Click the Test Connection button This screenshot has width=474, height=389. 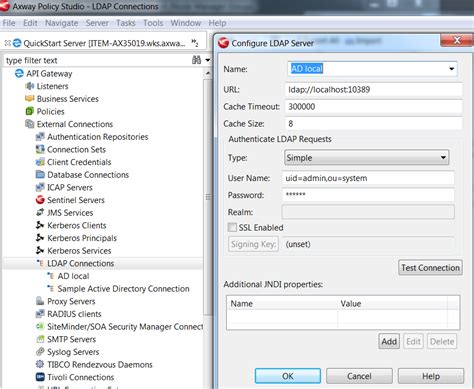coord(430,268)
